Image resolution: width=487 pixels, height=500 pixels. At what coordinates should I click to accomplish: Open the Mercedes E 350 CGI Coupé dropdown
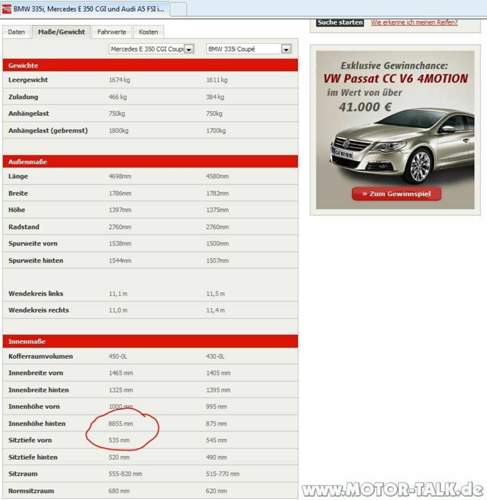(151, 49)
